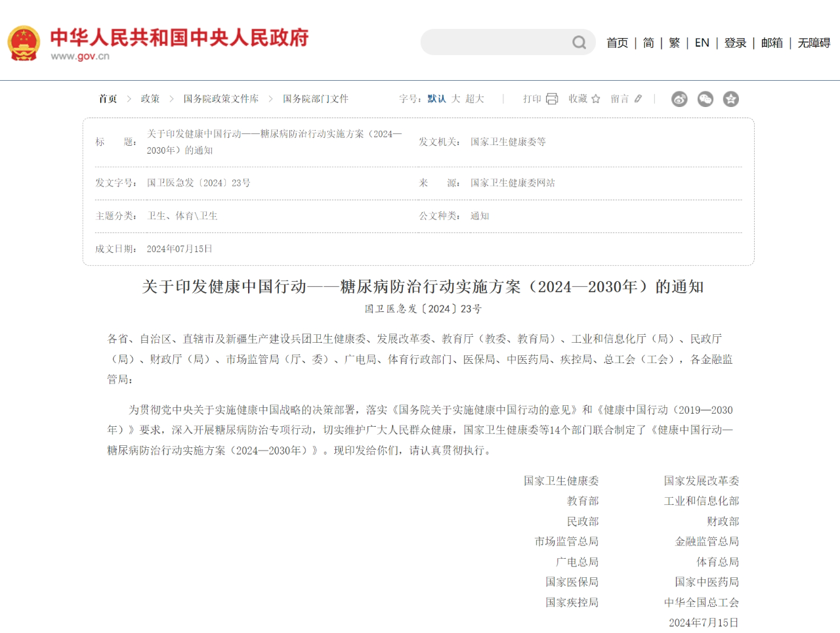Share the article via the Weibo icon
This screenshot has width=840, height=633.
click(679, 98)
